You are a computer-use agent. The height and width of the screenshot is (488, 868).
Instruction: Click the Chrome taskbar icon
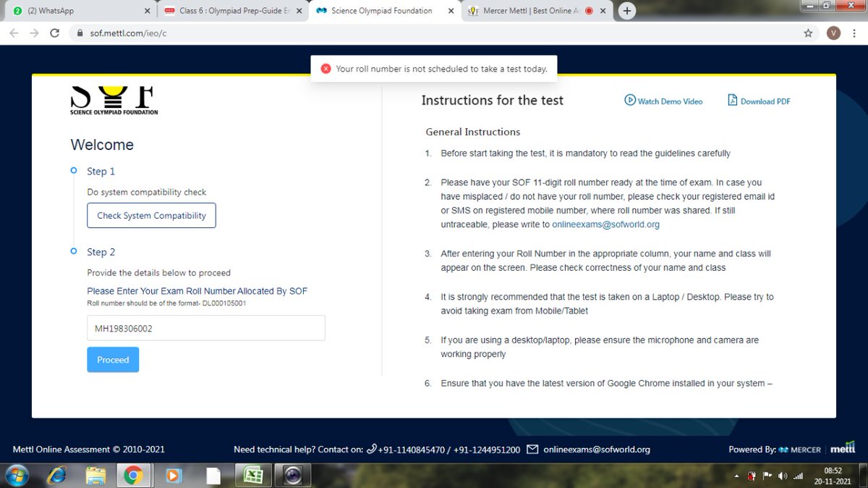[x=133, y=476]
